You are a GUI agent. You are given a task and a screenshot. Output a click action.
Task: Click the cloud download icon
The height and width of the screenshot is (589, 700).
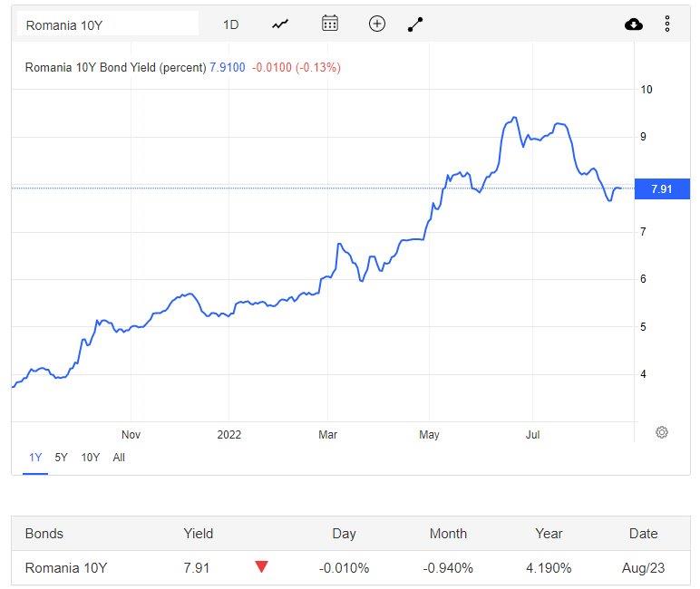pos(634,24)
